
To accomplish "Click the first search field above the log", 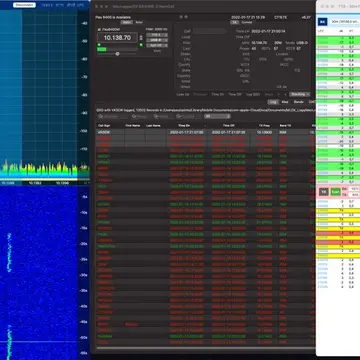I will point(112,116).
